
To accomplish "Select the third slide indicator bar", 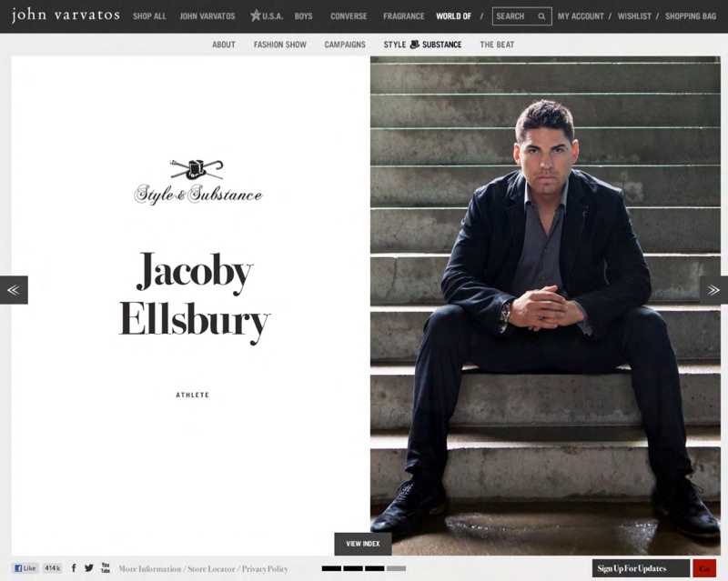I will click(374, 568).
